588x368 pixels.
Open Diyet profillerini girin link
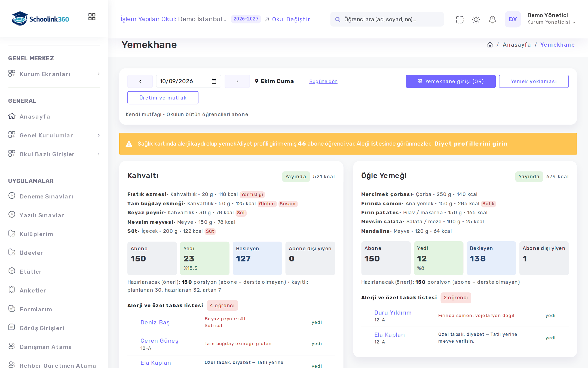point(471,144)
